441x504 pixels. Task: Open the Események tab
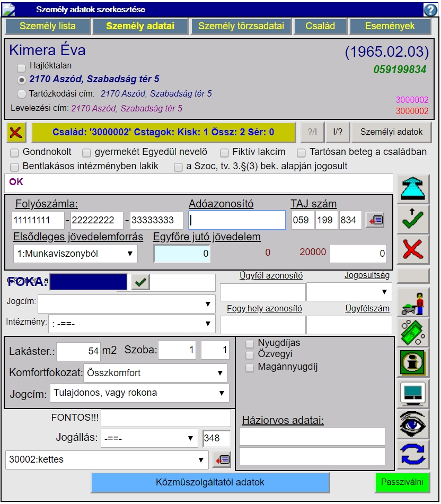click(390, 26)
